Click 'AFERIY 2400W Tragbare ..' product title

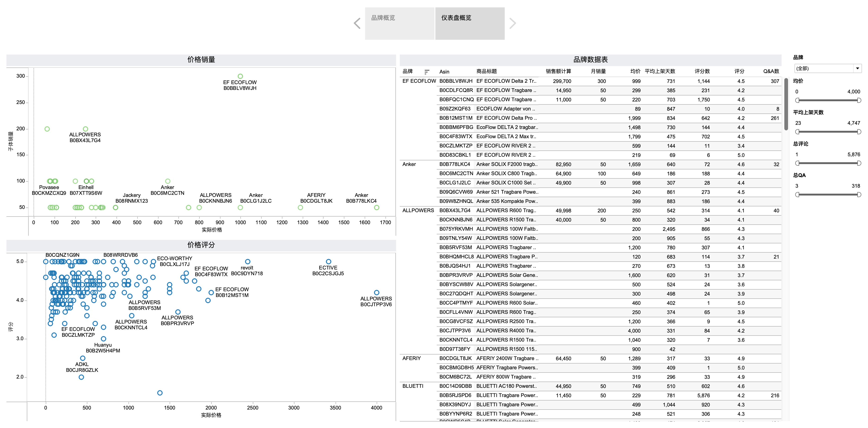pos(507,358)
